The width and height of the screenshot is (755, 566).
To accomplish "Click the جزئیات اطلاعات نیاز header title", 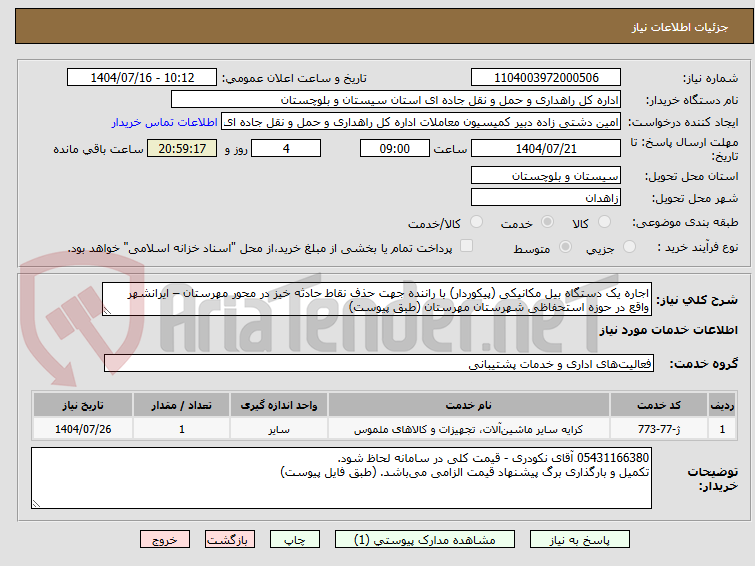I will (x=680, y=27).
